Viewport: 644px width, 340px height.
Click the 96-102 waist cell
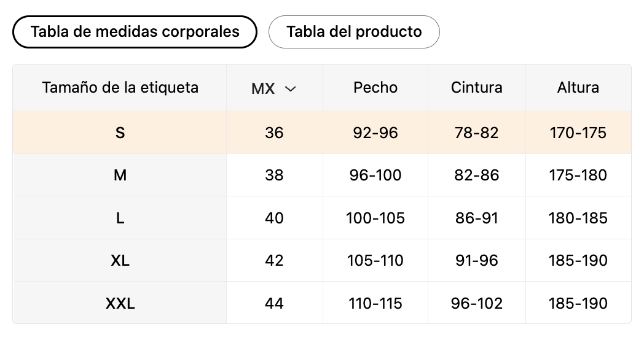tap(476, 304)
